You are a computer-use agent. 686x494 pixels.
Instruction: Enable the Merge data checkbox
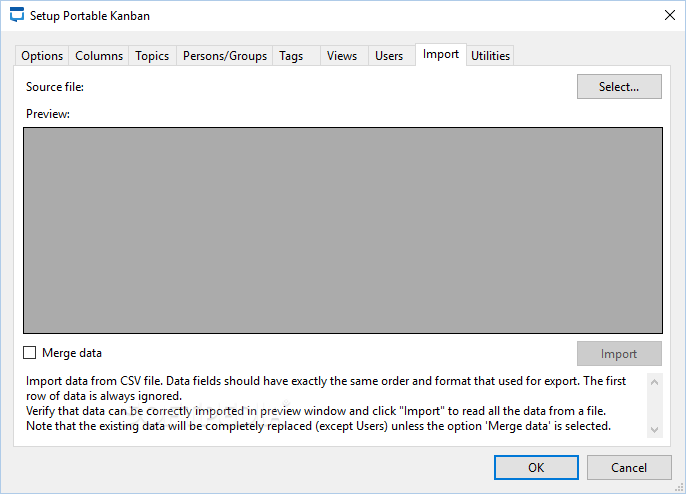[29, 353]
